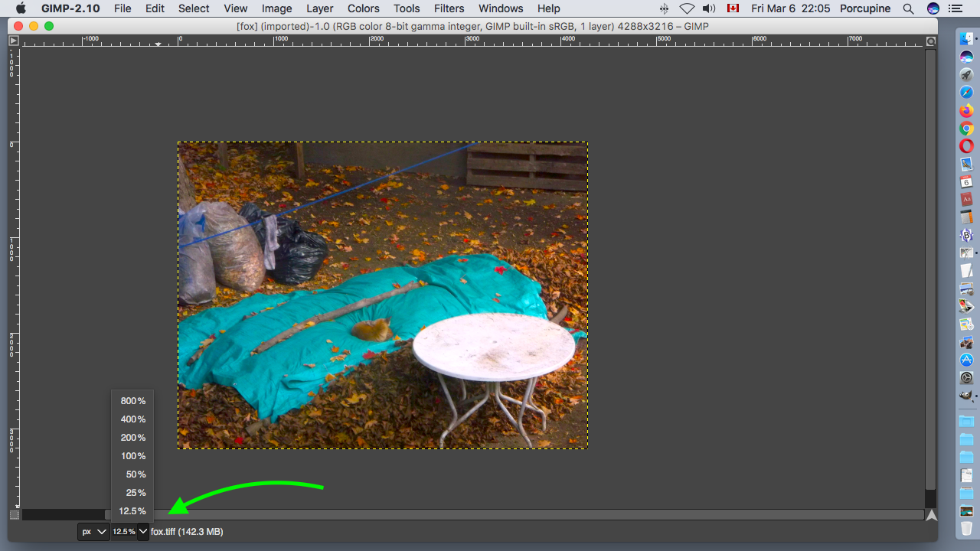Screen dimensions: 980x551
Task: Click the fox image on canvas
Action: coord(383,295)
